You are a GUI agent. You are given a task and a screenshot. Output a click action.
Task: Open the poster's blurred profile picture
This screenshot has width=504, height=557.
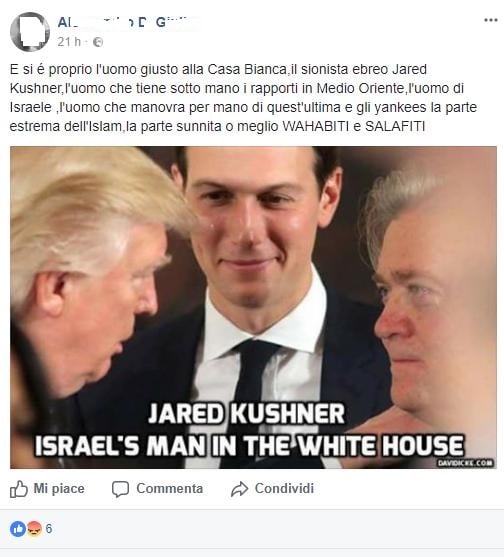click(30, 32)
